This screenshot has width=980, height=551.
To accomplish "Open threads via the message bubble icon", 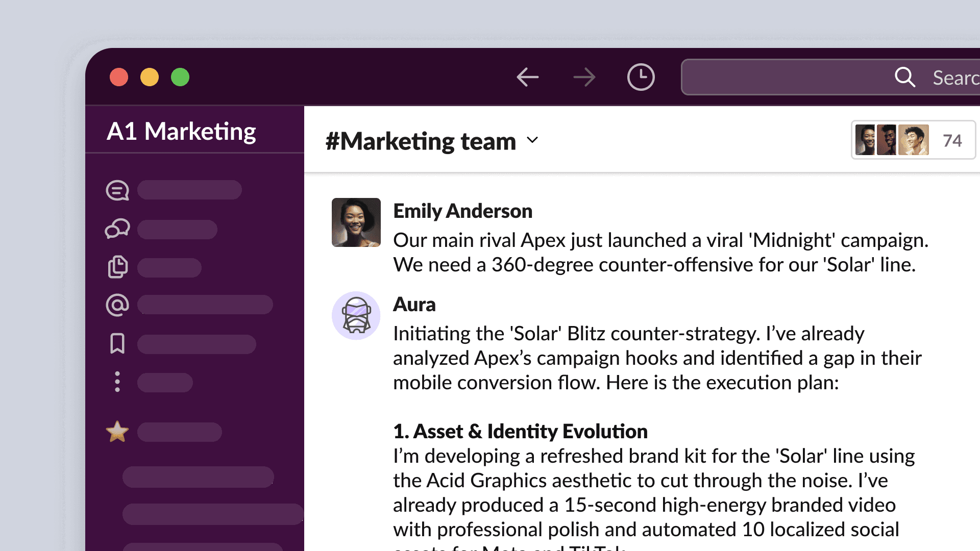I will click(x=117, y=190).
